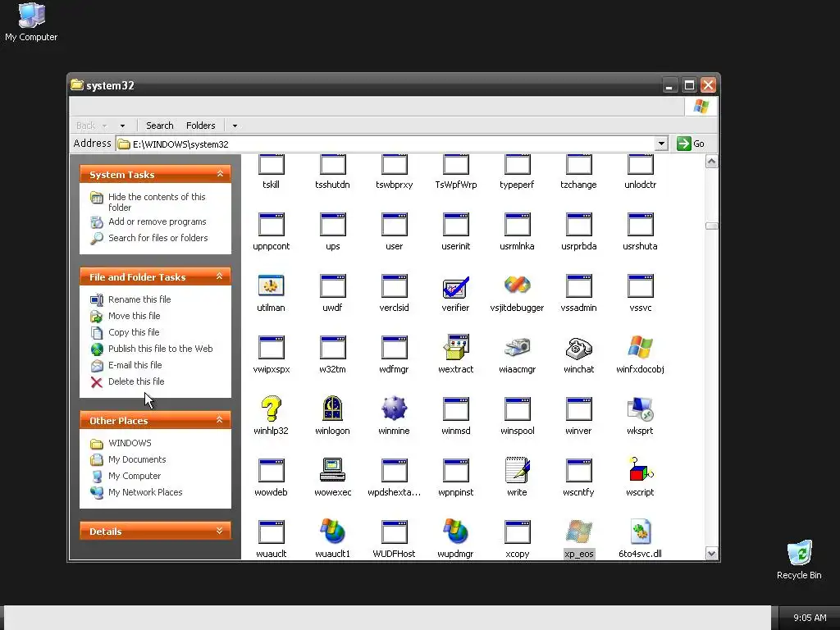Select the vssadmin program icon
This screenshot has width=840, height=630.
pyautogui.click(x=578, y=286)
